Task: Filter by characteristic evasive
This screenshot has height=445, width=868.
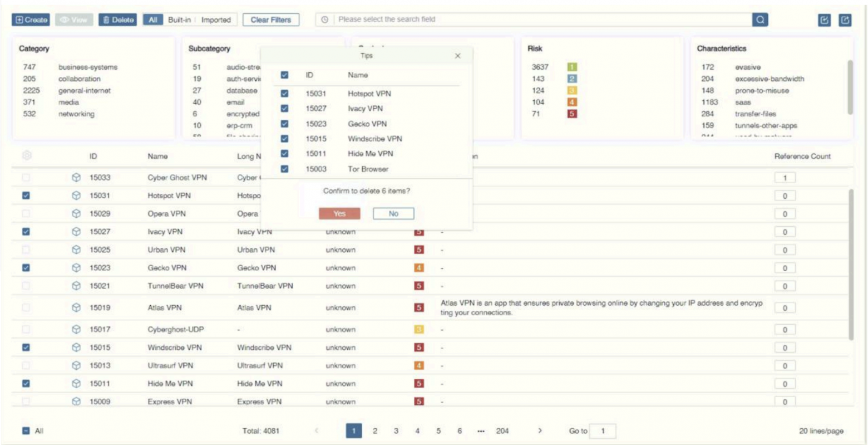Action: point(748,67)
